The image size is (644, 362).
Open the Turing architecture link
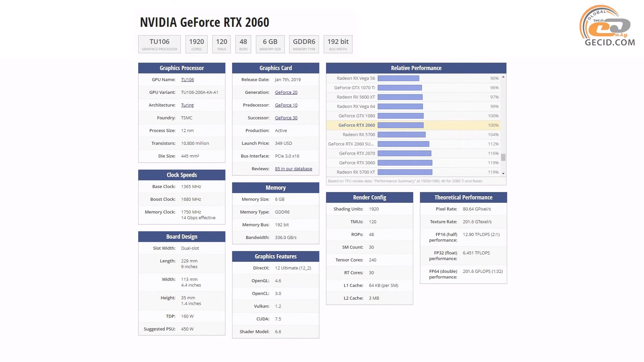pos(187,105)
